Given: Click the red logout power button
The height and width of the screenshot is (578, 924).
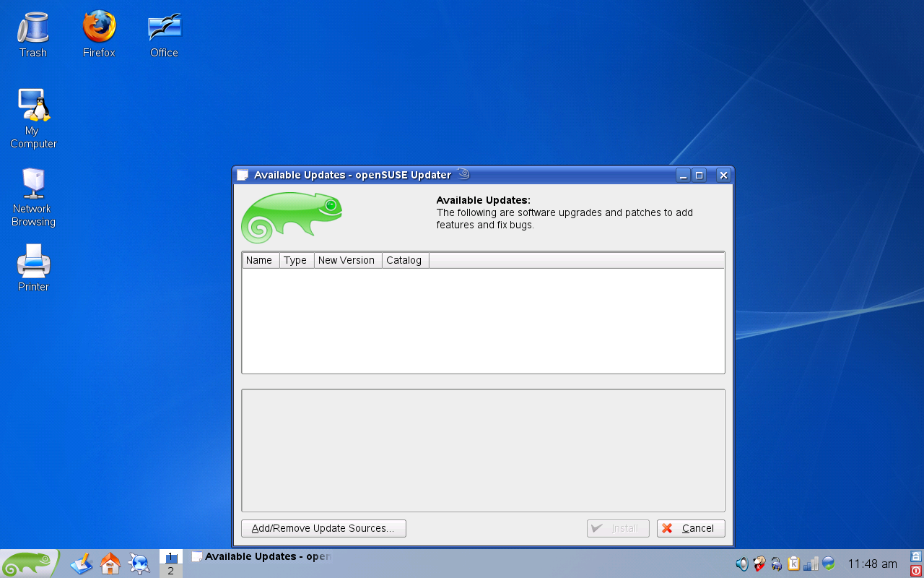Looking at the screenshot, I should (916, 571).
